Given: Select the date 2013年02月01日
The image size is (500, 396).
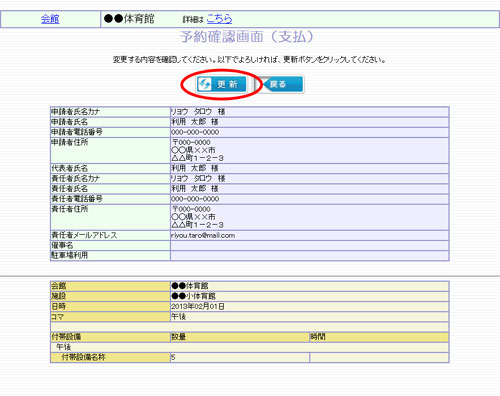Looking at the screenshot, I should point(198,306).
